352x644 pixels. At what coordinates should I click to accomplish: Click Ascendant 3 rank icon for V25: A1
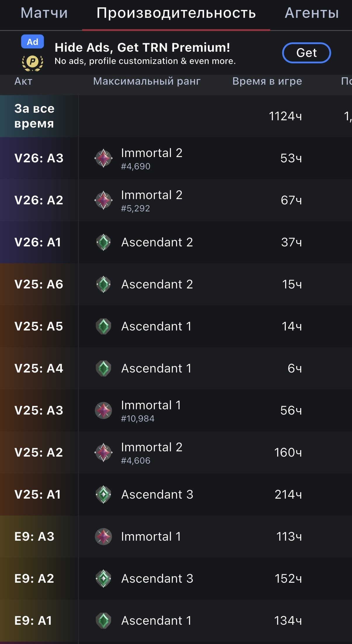pos(103,495)
